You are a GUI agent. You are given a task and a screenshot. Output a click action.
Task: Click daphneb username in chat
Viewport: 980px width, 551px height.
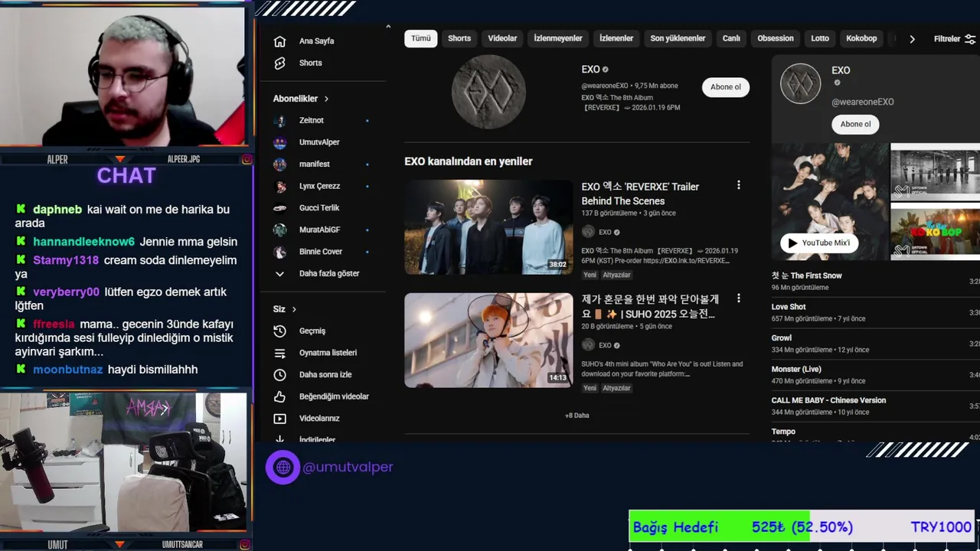(x=57, y=210)
